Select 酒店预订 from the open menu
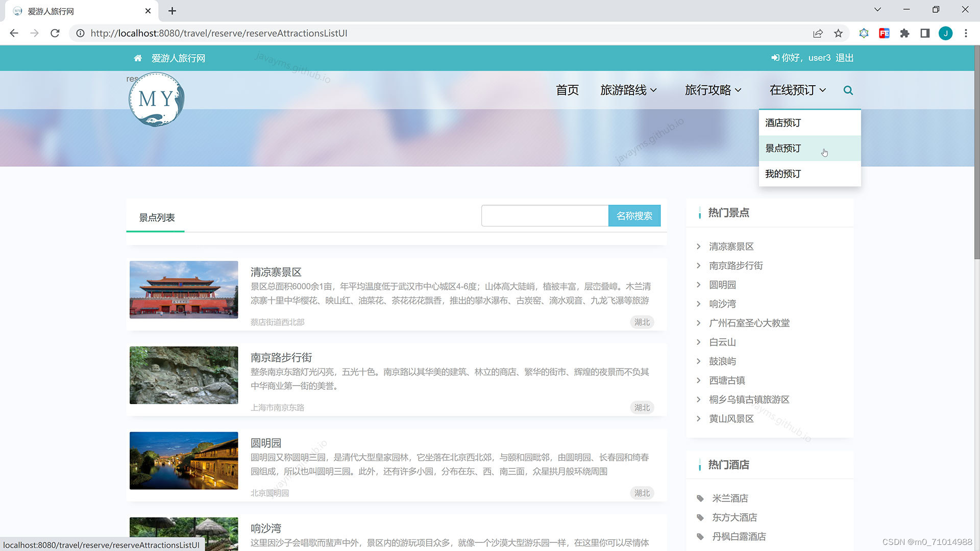This screenshot has height=551, width=980. 783,122
